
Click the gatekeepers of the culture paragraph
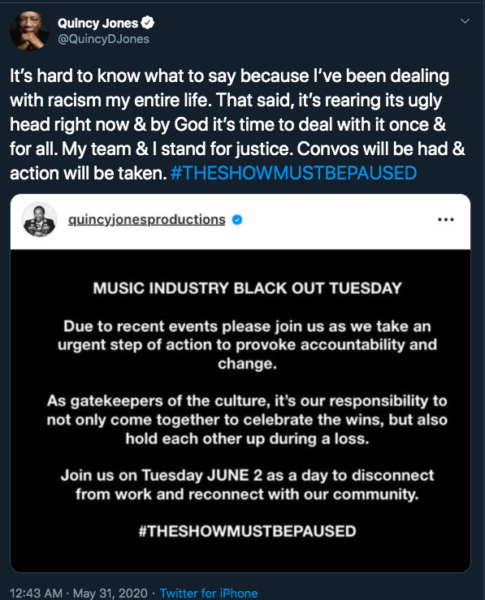[247, 419]
